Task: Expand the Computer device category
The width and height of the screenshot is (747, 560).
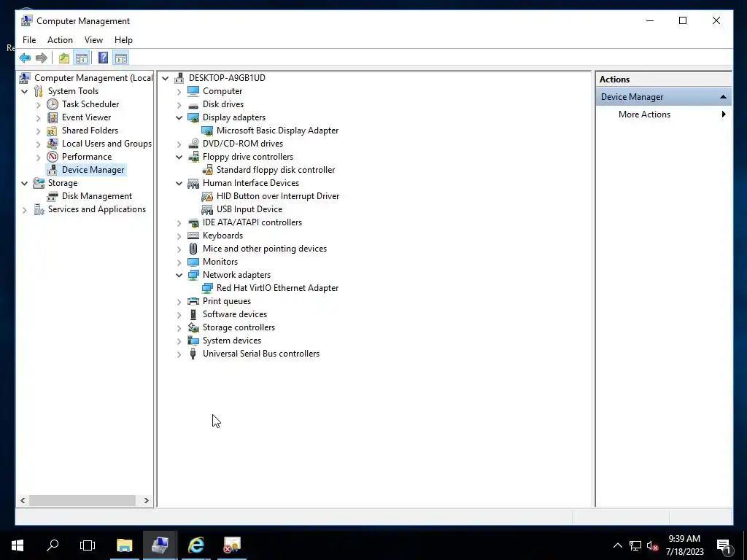Action: pos(179,91)
